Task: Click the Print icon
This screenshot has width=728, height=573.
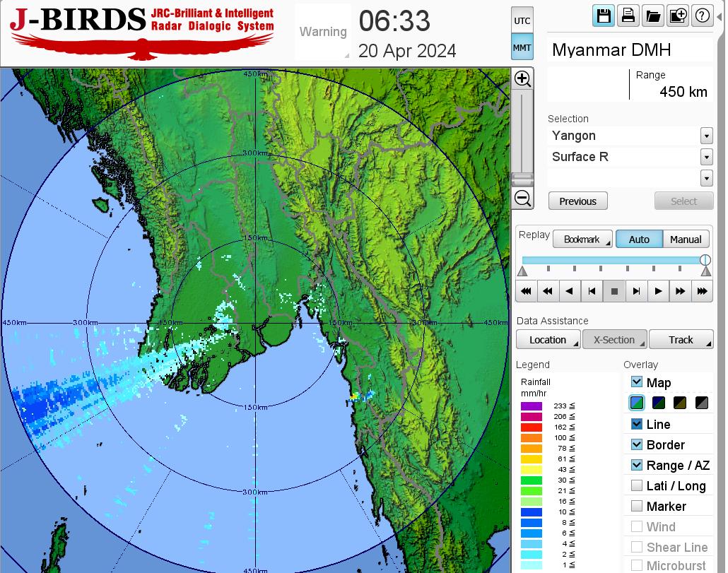Action: click(x=628, y=16)
